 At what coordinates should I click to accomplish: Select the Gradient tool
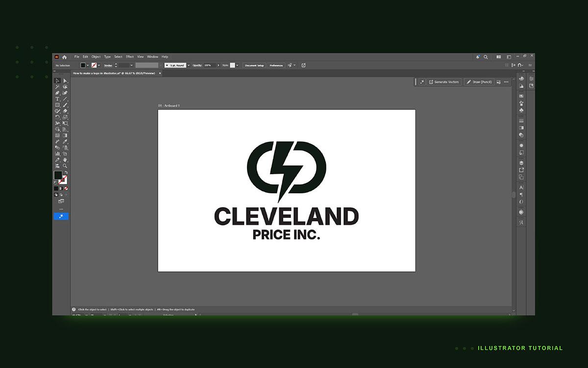65,135
